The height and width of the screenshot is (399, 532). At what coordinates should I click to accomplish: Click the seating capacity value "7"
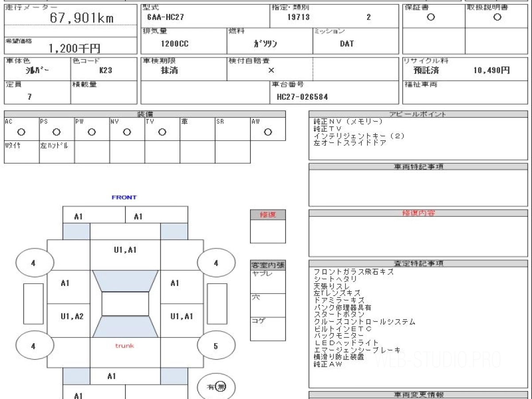tap(30, 97)
